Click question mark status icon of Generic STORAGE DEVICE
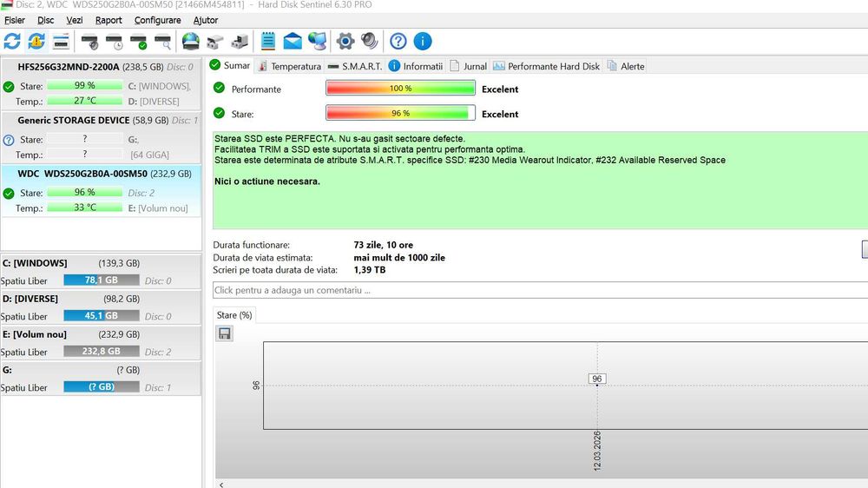 pos(9,140)
